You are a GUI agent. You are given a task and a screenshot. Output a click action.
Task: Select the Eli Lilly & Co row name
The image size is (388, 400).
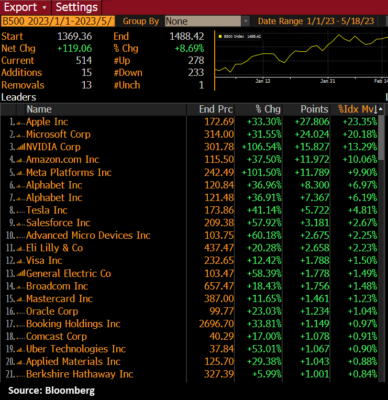pos(55,248)
